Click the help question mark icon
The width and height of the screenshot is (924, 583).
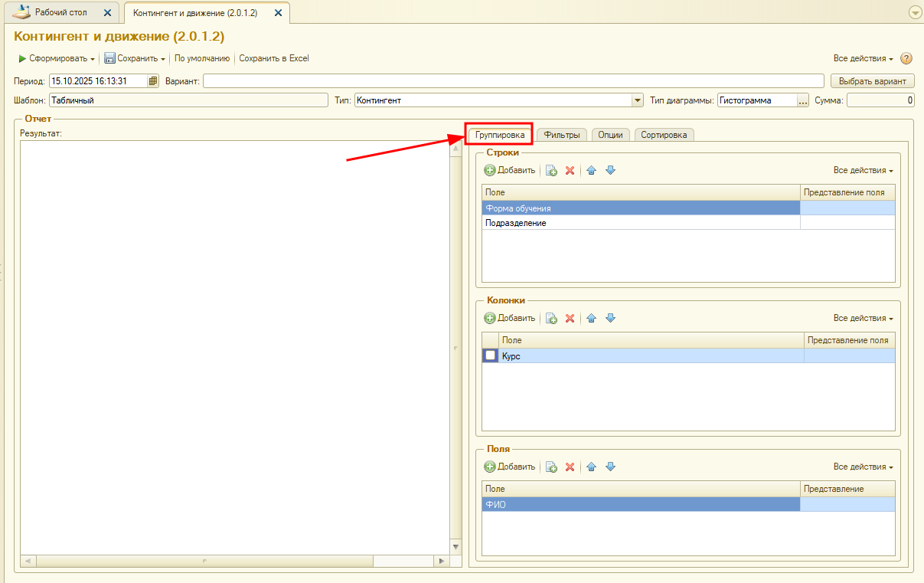pyautogui.click(x=906, y=59)
